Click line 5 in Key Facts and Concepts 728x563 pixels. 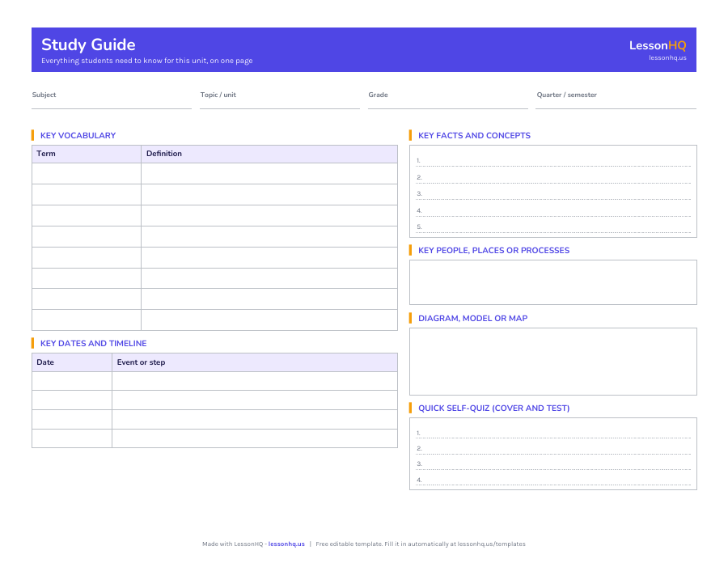click(x=553, y=227)
